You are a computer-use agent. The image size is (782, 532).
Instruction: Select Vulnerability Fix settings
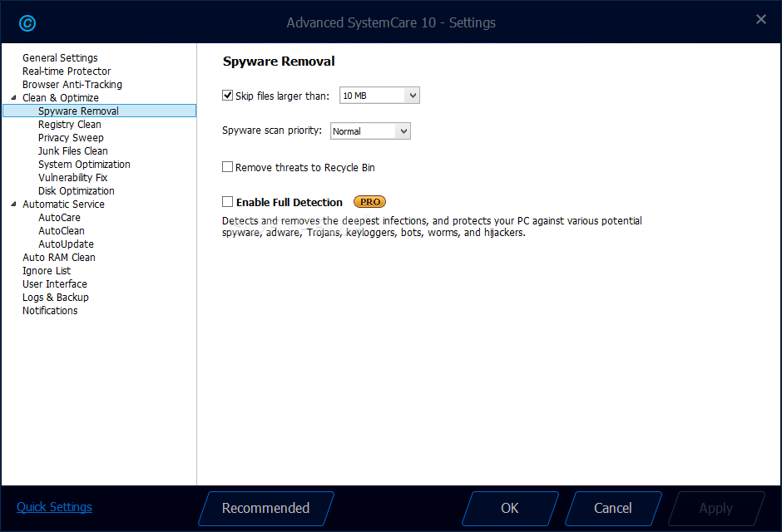(x=73, y=177)
